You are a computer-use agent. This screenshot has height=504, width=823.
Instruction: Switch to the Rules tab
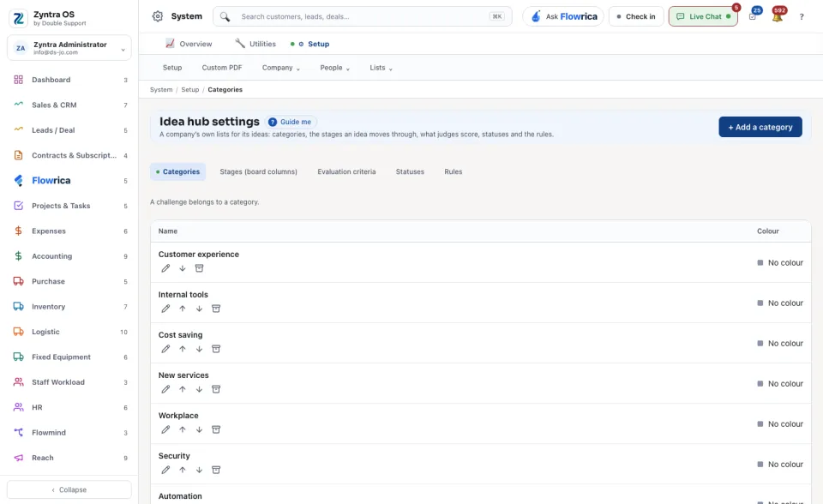pyautogui.click(x=453, y=171)
